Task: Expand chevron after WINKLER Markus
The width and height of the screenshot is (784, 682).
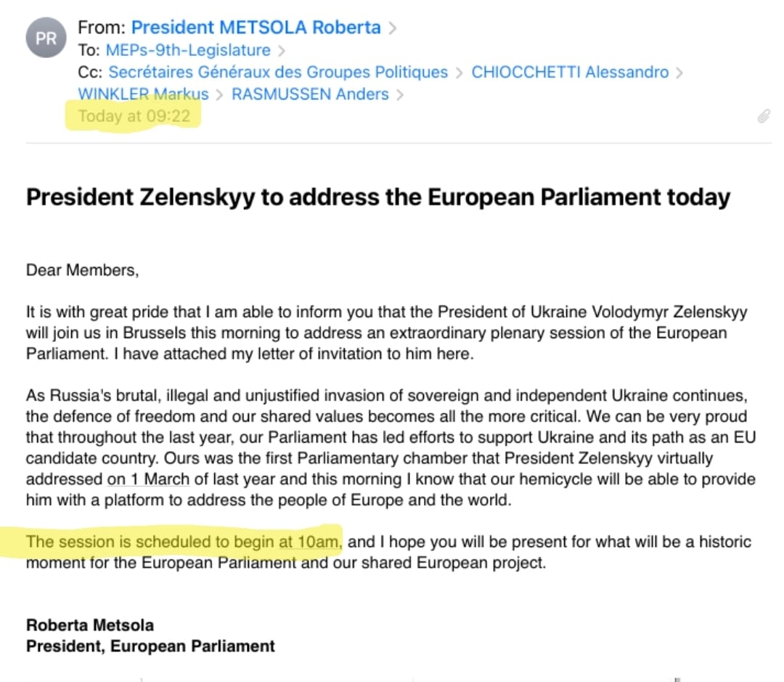Action: coord(219,94)
